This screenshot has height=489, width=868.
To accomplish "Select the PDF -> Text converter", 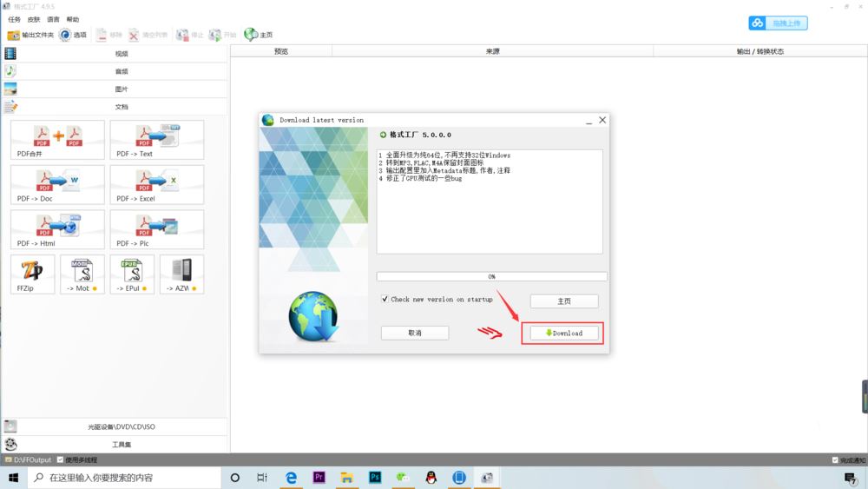I will 156,140.
